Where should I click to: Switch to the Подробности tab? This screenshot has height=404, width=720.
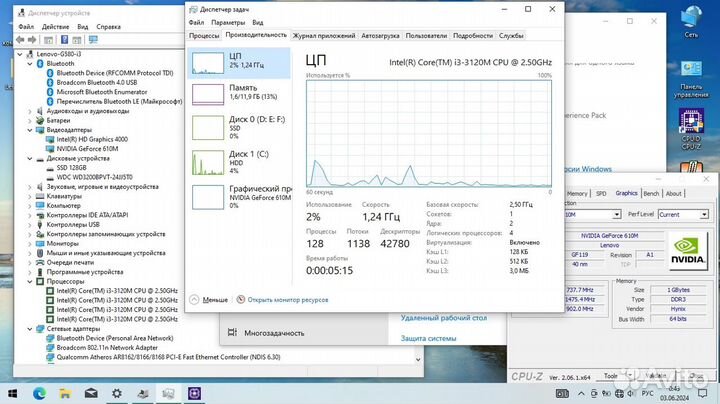[473, 35]
